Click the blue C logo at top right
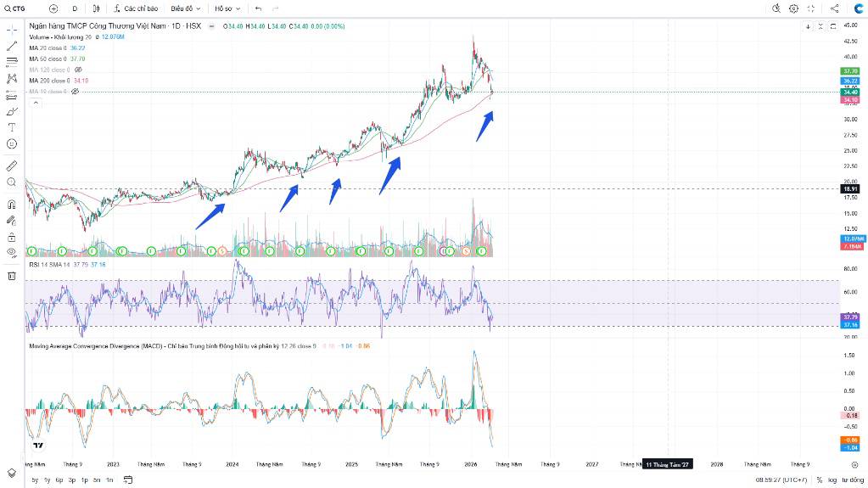This screenshot has width=868, height=488. point(858,8)
